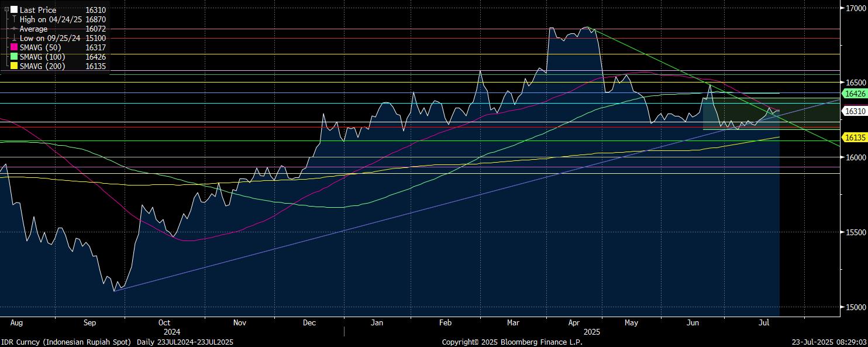
Task: Click the green SMAVG (100) legend swatch
Action: [x=14, y=57]
